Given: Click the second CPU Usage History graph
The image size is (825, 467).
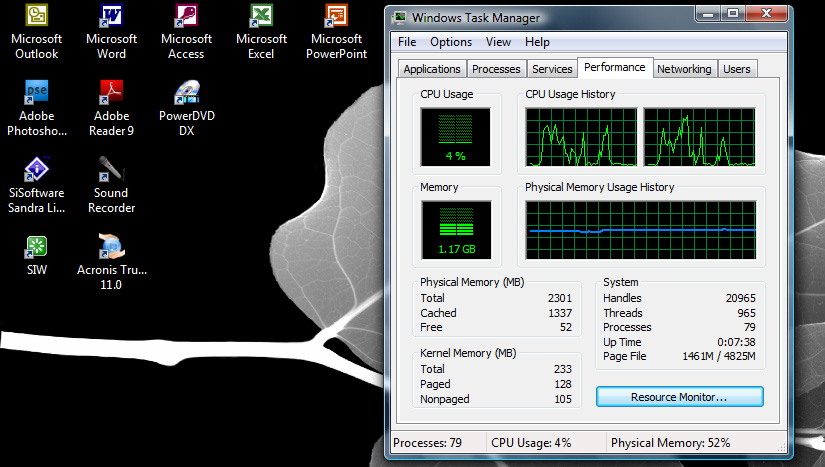Looking at the screenshot, I should (x=699, y=137).
